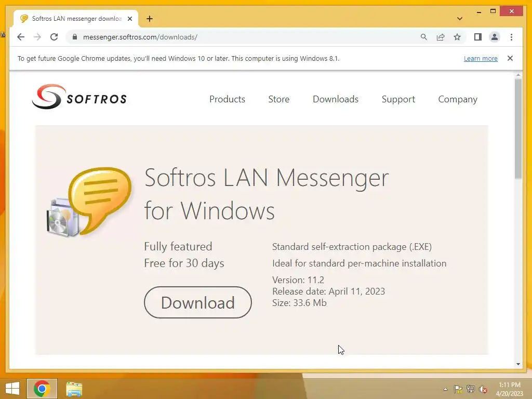This screenshot has width=532, height=399.
Task: Reload the current page
Action: [54, 37]
